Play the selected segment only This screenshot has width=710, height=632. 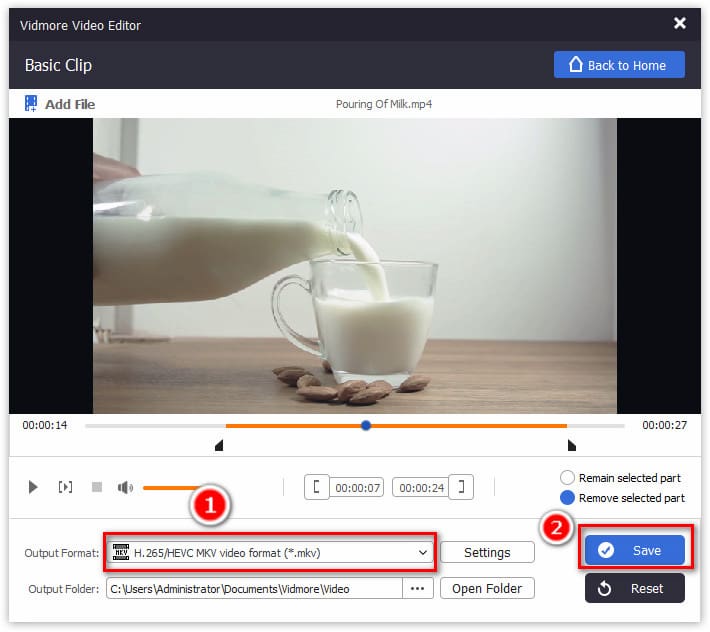65,487
